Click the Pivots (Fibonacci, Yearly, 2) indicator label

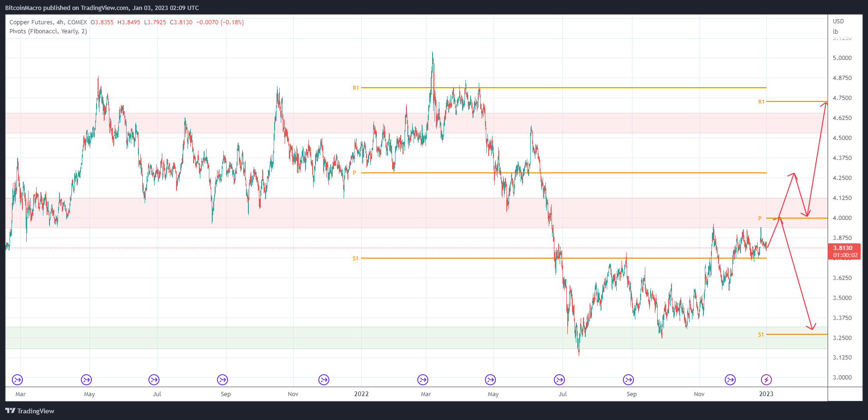(48, 31)
